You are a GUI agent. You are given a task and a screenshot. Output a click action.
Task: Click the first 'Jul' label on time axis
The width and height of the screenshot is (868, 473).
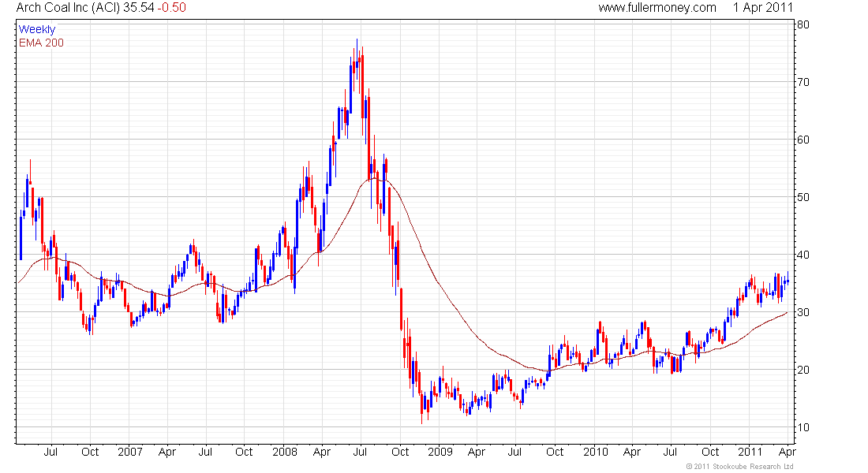pos(51,452)
